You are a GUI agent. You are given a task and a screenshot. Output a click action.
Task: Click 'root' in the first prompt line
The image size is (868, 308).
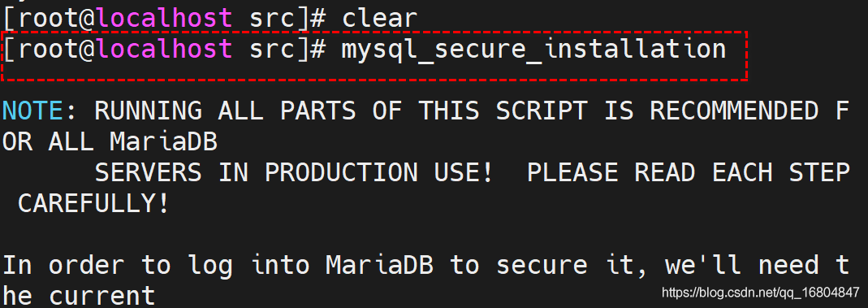(x=50, y=18)
